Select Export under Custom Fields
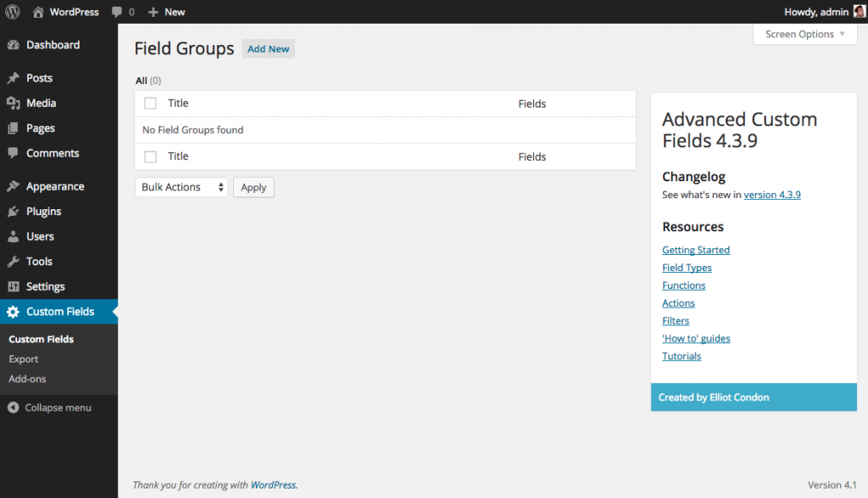This screenshot has width=868, height=498. coord(23,358)
